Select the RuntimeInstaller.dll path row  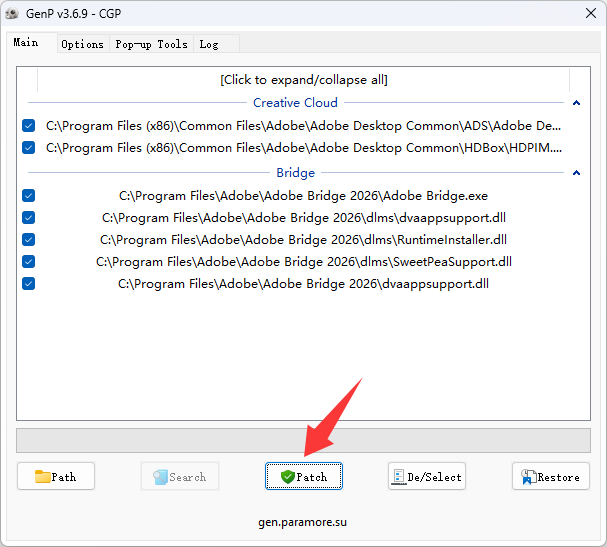(304, 240)
